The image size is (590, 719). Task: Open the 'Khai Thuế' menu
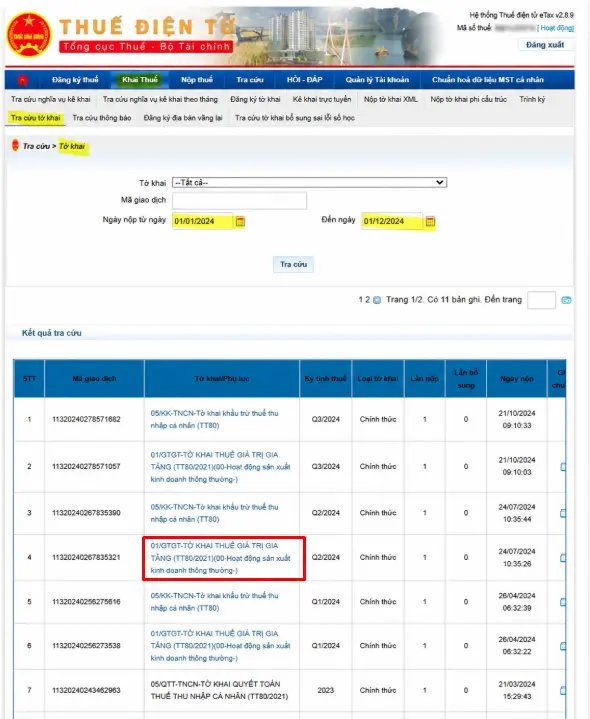point(140,80)
